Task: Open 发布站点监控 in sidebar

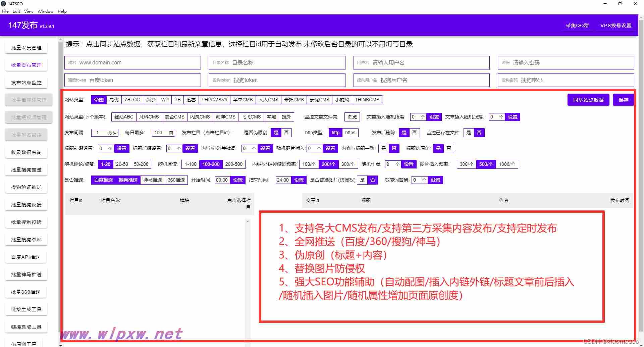Action: (x=26, y=83)
